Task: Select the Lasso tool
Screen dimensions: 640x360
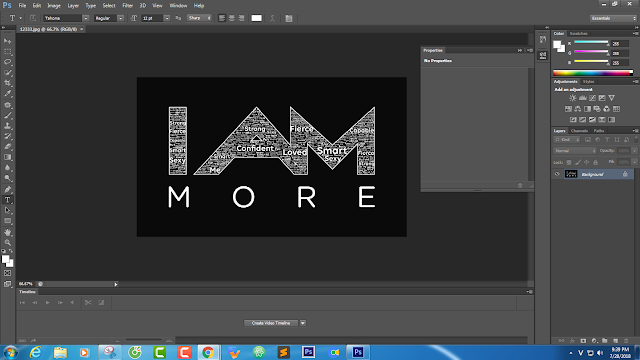Action: click(x=7, y=62)
